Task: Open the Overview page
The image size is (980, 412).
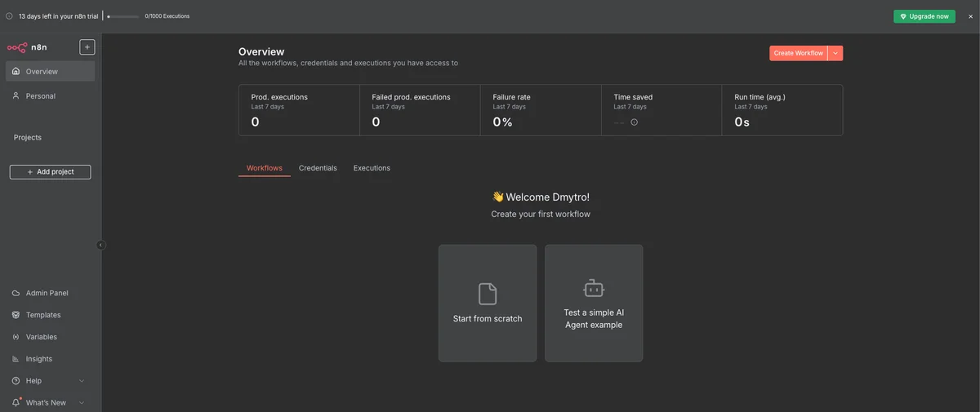Action: [x=50, y=72]
